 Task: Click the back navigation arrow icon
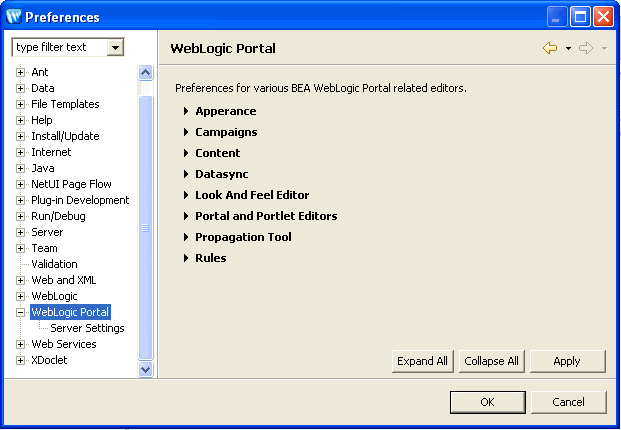pos(550,48)
